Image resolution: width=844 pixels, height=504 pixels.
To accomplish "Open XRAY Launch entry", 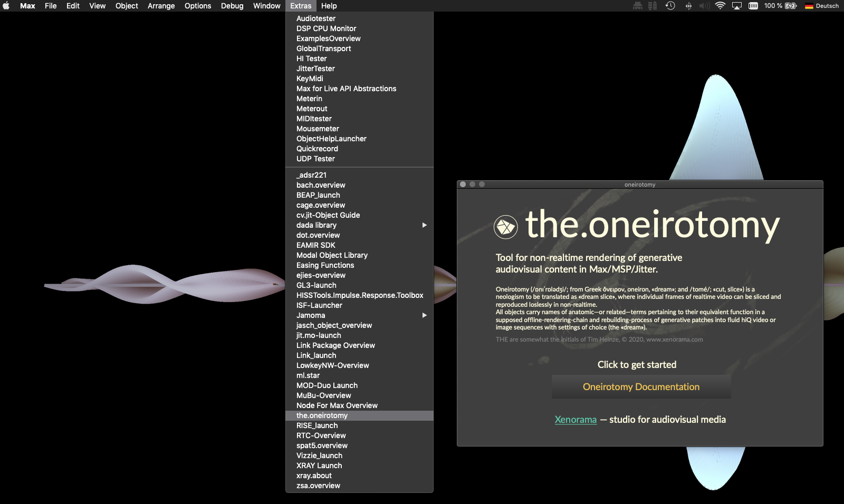I will click(359, 466).
